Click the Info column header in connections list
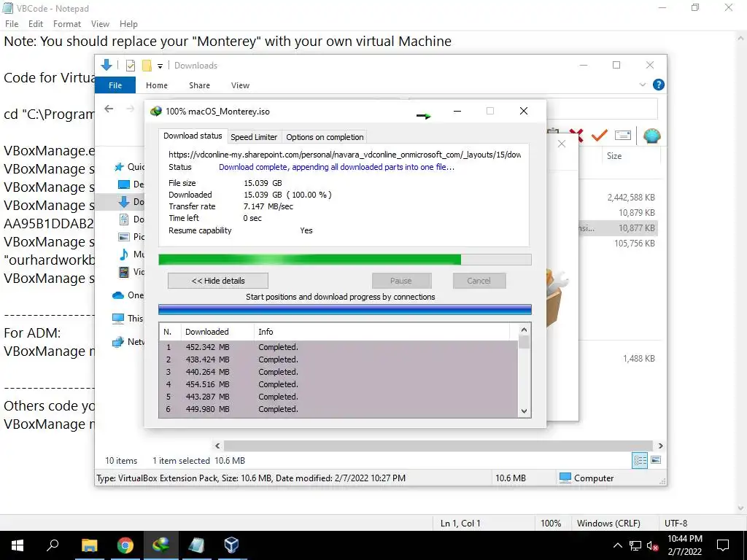The image size is (747, 560). point(381,332)
